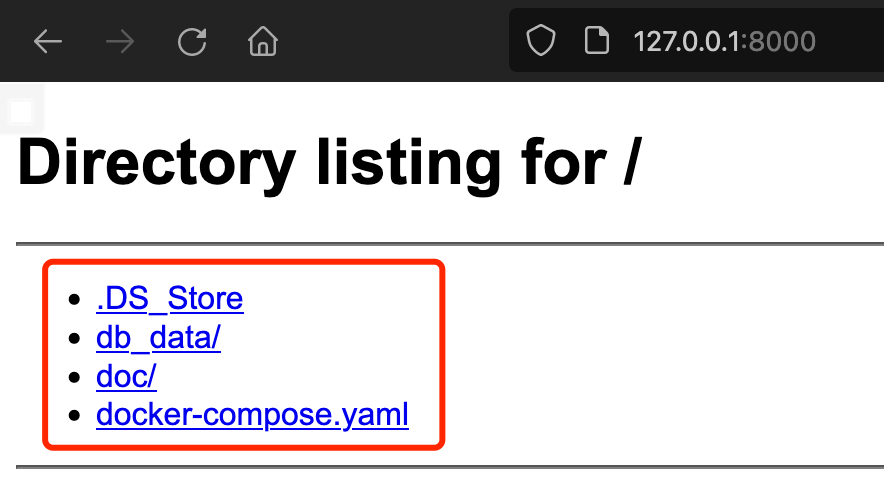The image size is (884, 494).
Task: Open the browser home page
Action: pos(263,41)
